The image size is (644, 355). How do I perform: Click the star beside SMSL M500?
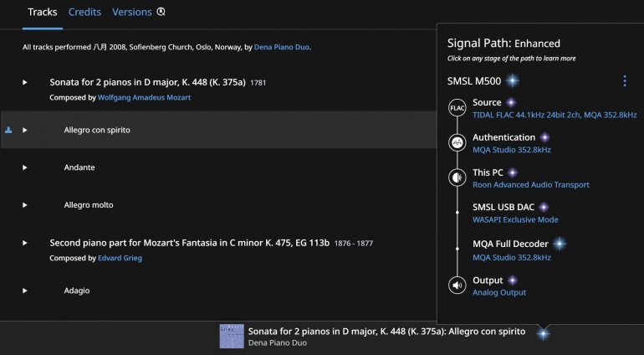[x=512, y=81]
